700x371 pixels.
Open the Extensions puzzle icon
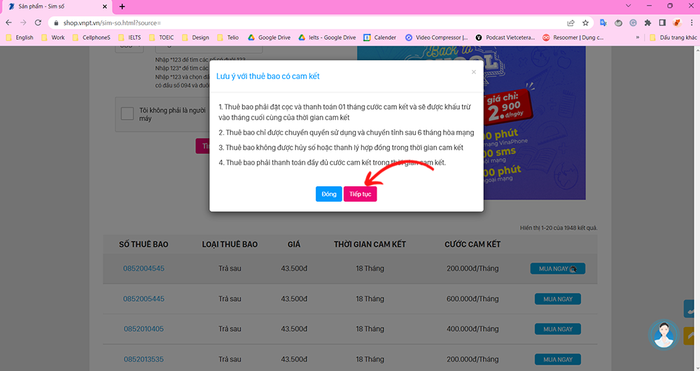pos(647,23)
